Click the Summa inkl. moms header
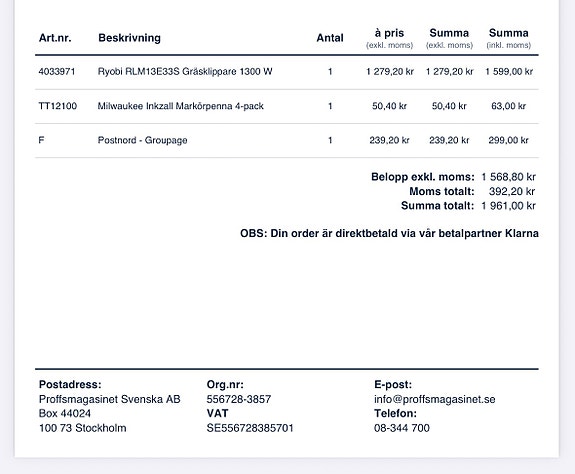Viewport: 575px width, 474px height. (x=509, y=38)
